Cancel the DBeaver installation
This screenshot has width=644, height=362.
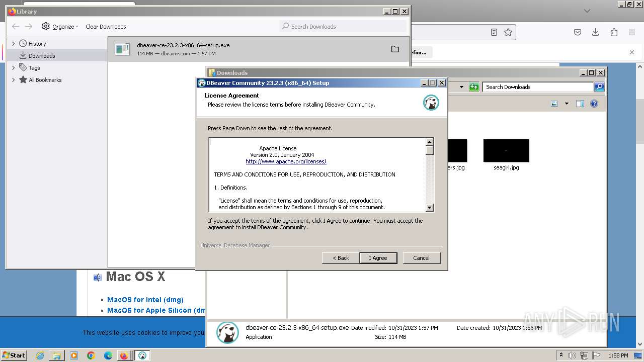click(422, 258)
